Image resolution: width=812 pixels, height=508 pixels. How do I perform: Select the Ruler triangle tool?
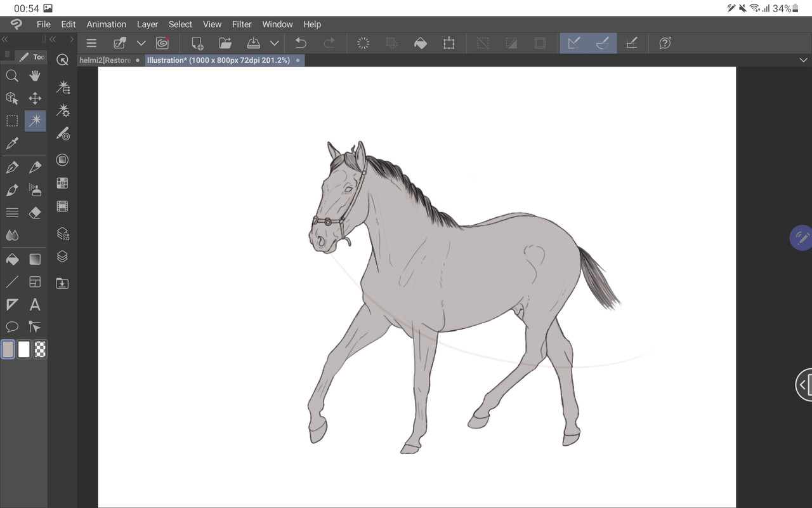click(x=12, y=305)
